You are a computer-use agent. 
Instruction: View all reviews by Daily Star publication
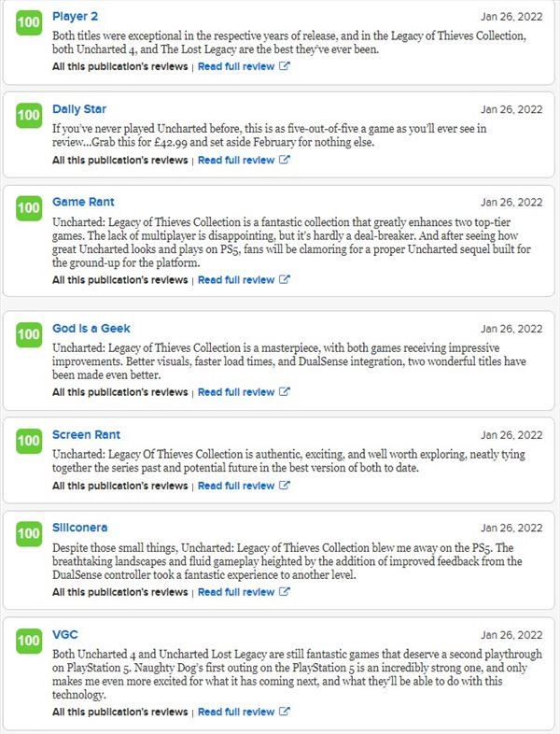(x=119, y=160)
